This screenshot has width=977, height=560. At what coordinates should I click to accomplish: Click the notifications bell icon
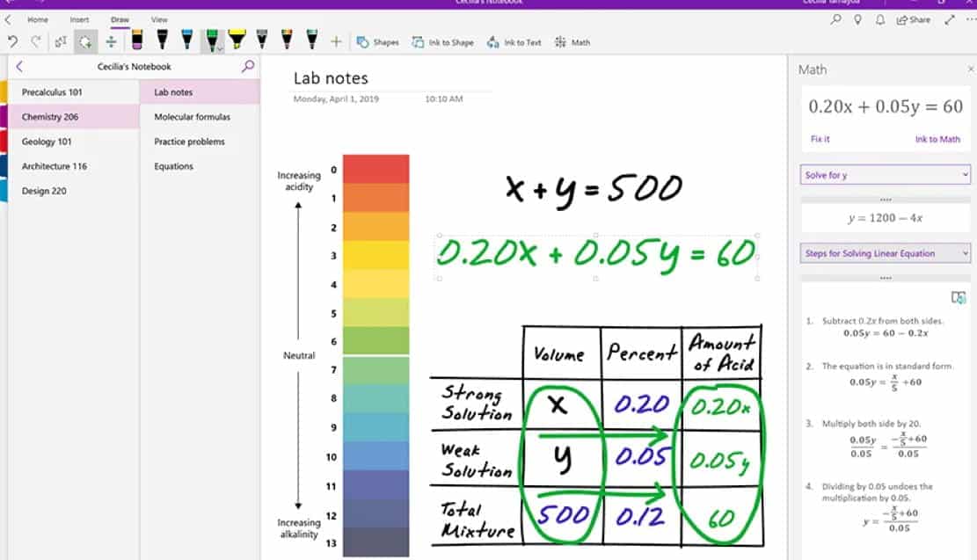pos(879,18)
